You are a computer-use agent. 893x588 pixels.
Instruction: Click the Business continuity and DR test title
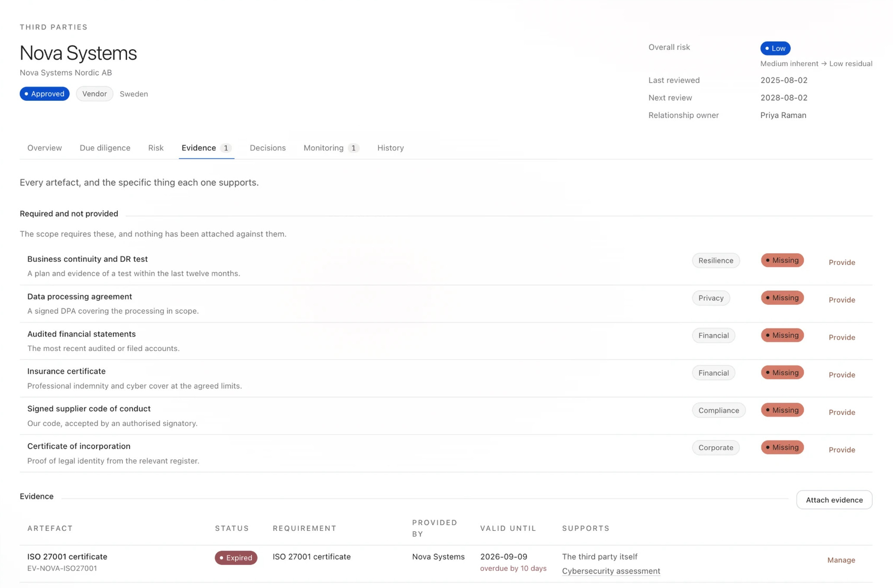(x=87, y=259)
